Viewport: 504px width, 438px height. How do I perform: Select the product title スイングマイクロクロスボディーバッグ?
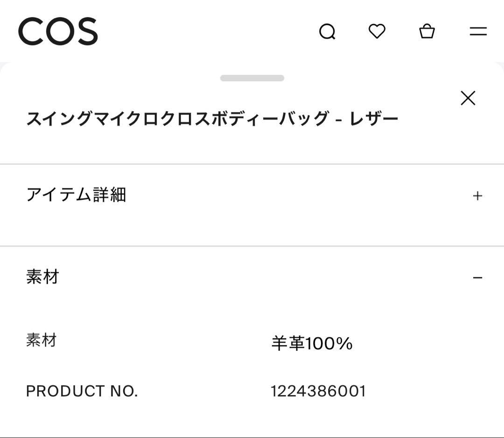pos(213,118)
